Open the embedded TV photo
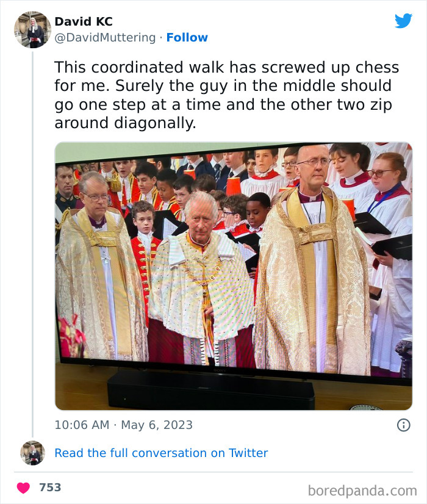Viewport: 427px width, 504px height. [x=233, y=276]
